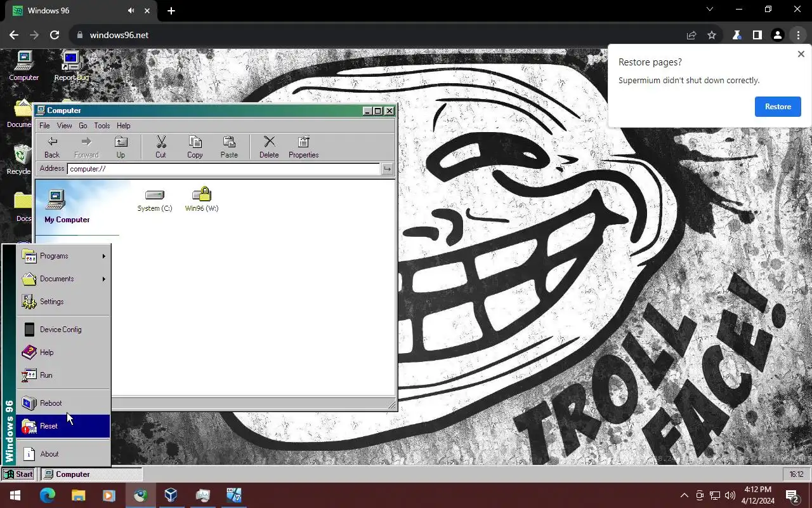Click the browser share icon
The image size is (812, 508).
coord(691,35)
